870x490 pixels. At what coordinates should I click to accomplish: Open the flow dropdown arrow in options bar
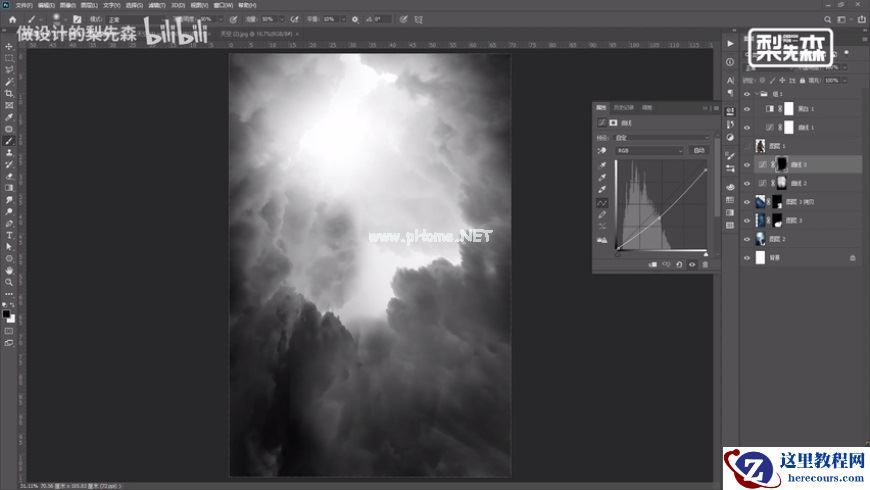coord(282,19)
